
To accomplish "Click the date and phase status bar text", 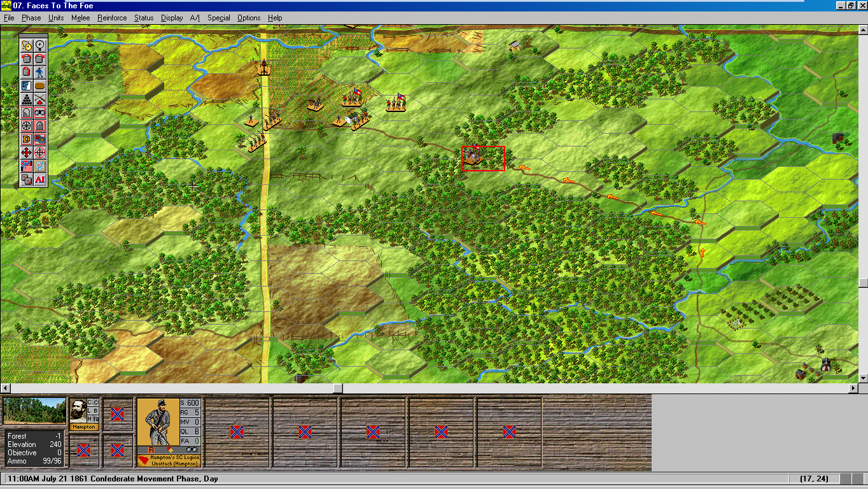I will [113, 479].
